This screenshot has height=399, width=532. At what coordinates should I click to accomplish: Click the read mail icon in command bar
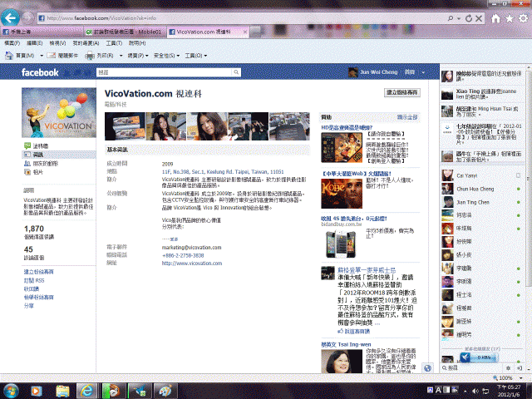click(x=52, y=56)
